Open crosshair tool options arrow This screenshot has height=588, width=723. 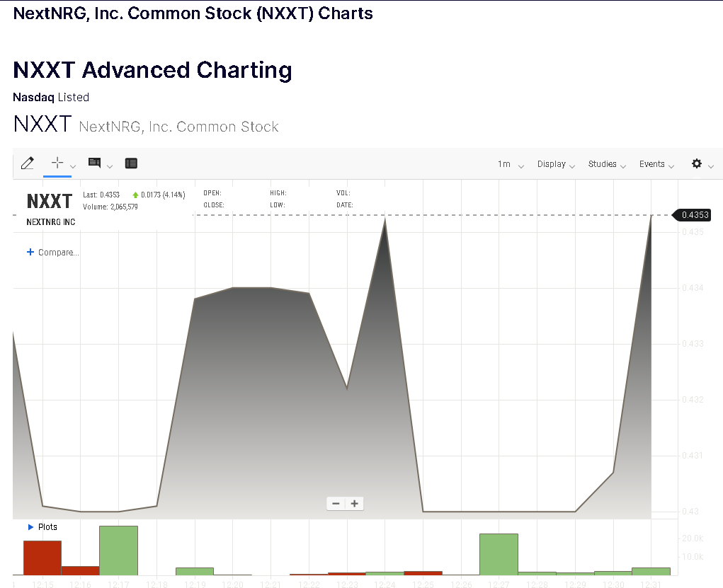click(x=73, y=166)
